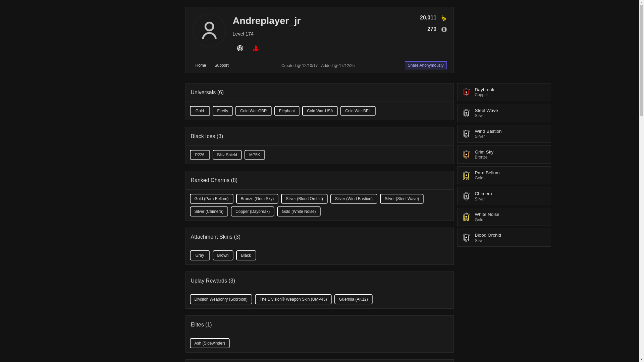Click the Blood Orchid Silver rank badge
Screen dimensions: 644x362
(466, 238)
